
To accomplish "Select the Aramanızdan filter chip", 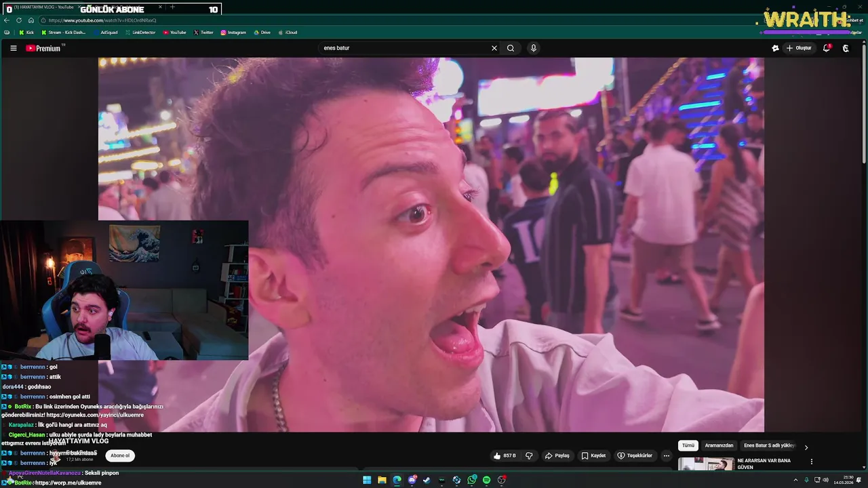I will click(x=719, y=445).
